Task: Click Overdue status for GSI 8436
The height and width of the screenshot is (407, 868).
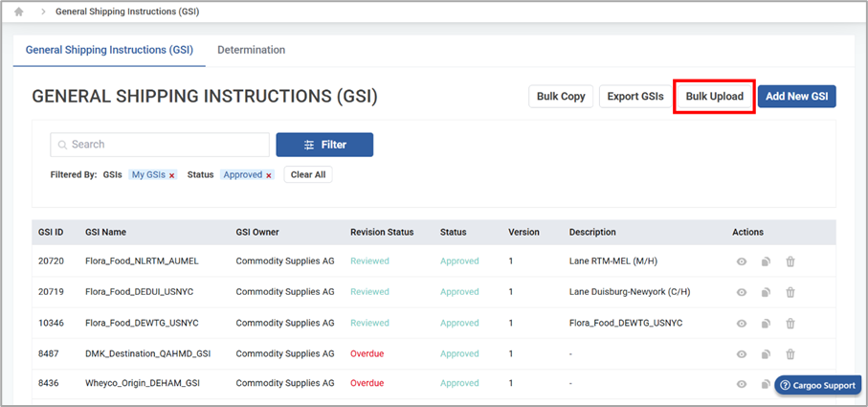Action: pyautogui.click(x=367, y=383)
